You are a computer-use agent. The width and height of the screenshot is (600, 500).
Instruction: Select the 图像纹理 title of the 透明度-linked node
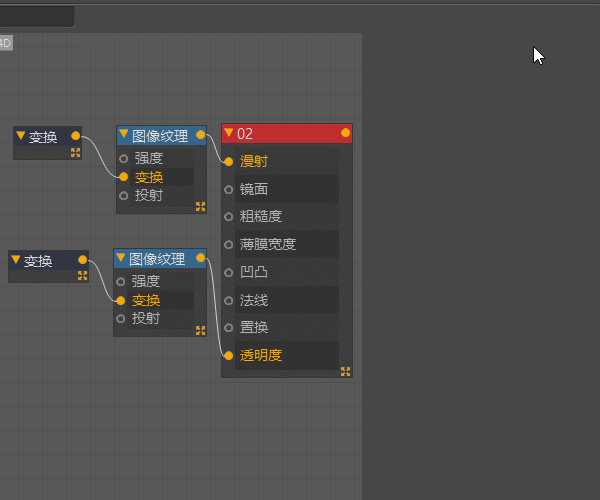(x=157, y=259)
